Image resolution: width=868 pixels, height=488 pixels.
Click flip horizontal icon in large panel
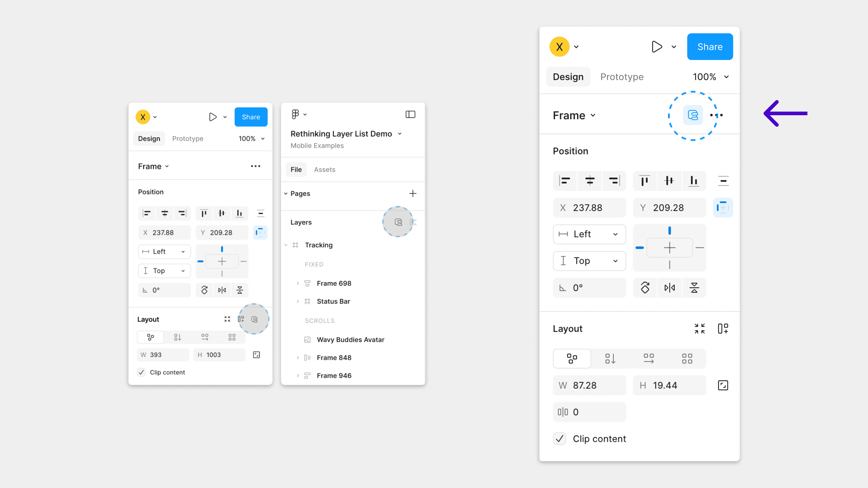click(670, 288)
